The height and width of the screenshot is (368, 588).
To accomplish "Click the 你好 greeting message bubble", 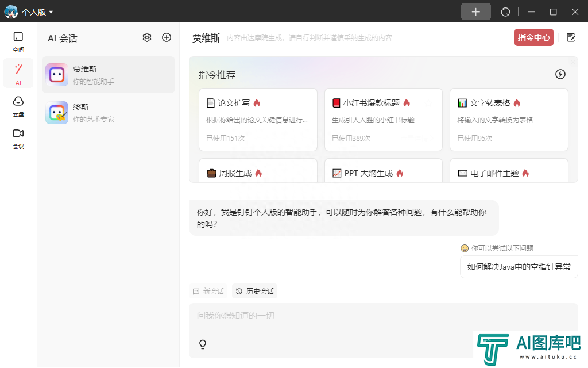I will click(344, 218).
